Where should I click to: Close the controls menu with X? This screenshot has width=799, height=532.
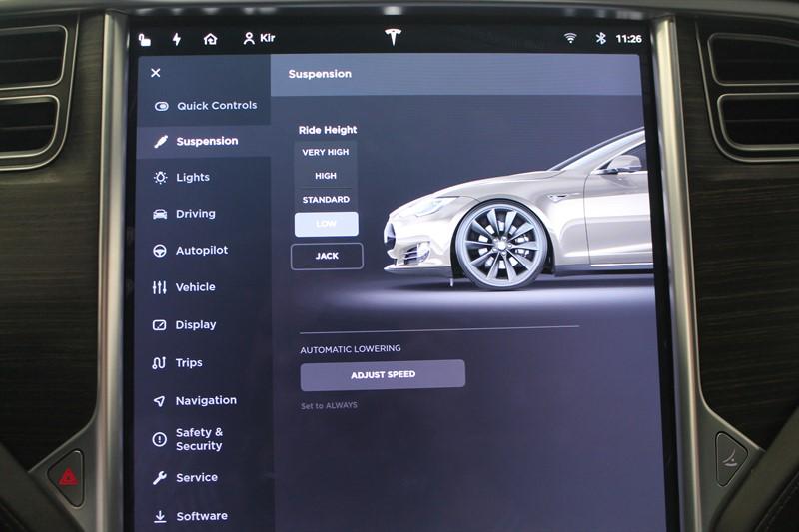pyautogui.click(x=156, y=73)
